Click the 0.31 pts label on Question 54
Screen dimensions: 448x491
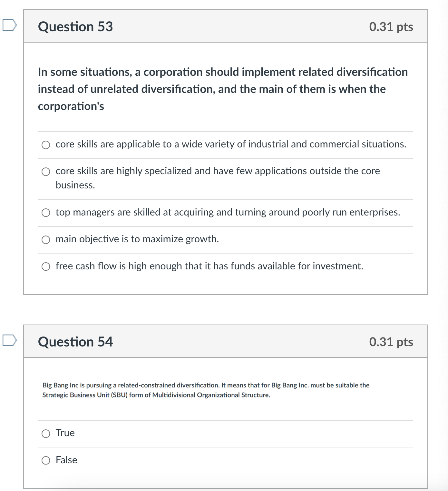point(391,342)
